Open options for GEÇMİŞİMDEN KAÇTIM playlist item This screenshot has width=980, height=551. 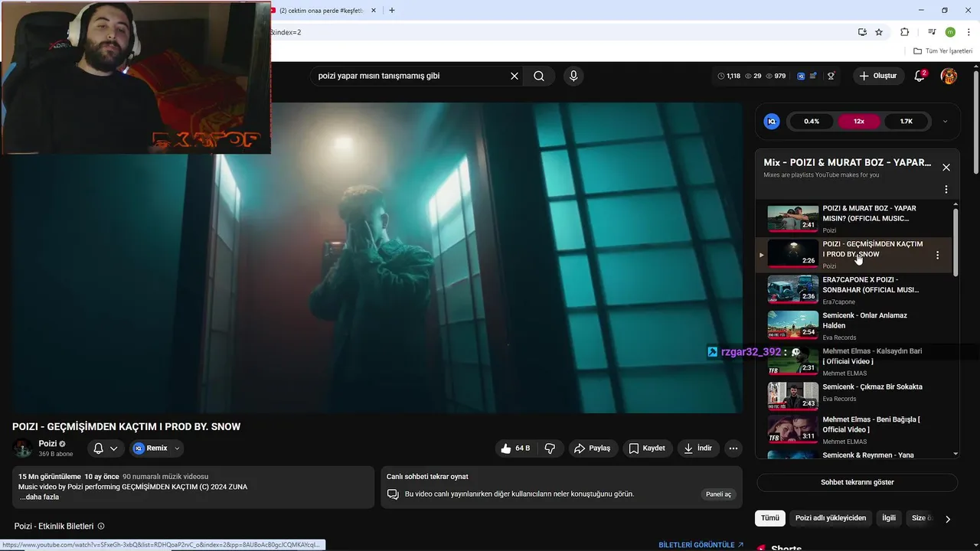(x=937, y=255)
